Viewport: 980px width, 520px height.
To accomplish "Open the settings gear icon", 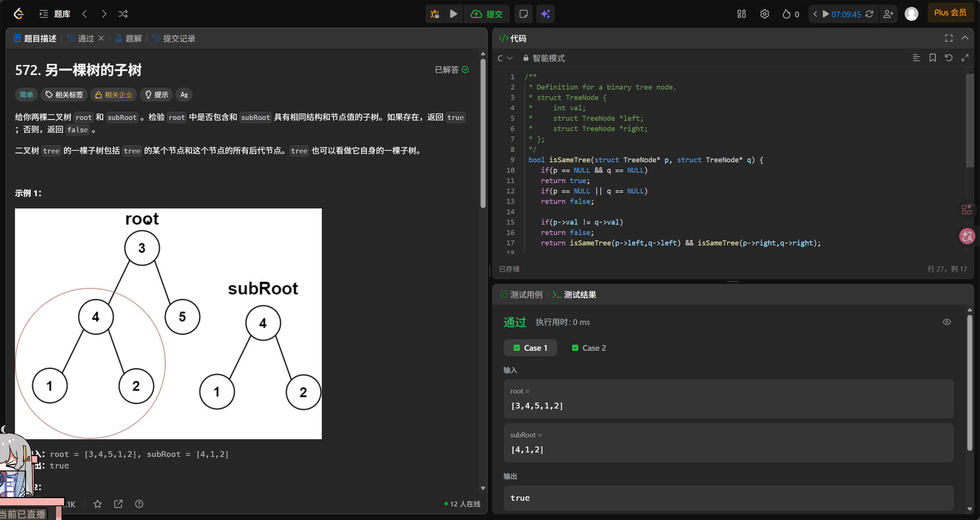I will (x=764, y=14).
